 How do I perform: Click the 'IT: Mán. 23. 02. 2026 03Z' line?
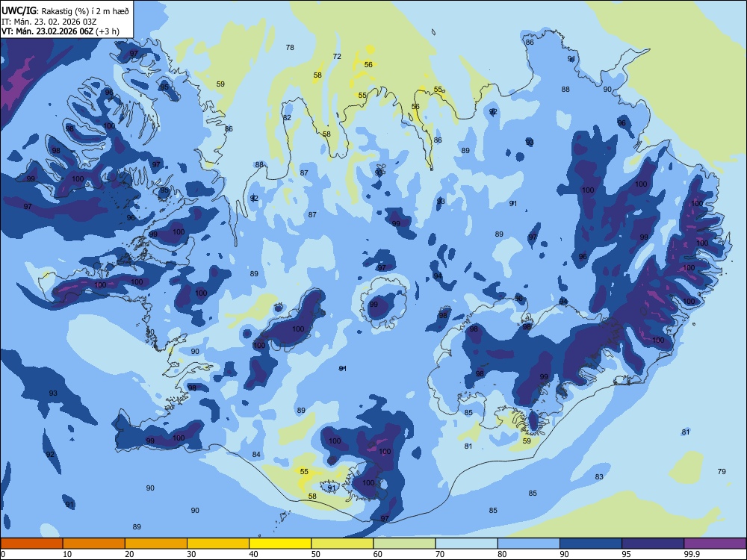point(48,22)
